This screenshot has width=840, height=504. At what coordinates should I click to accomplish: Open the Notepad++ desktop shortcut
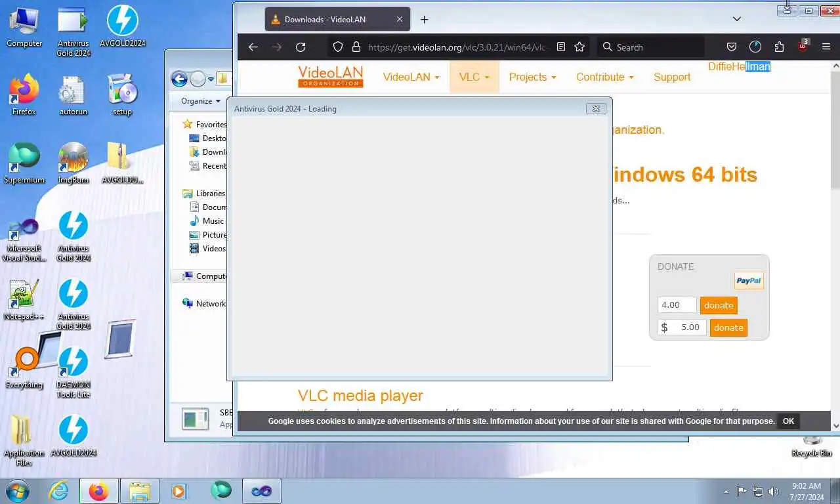point(24,301)
